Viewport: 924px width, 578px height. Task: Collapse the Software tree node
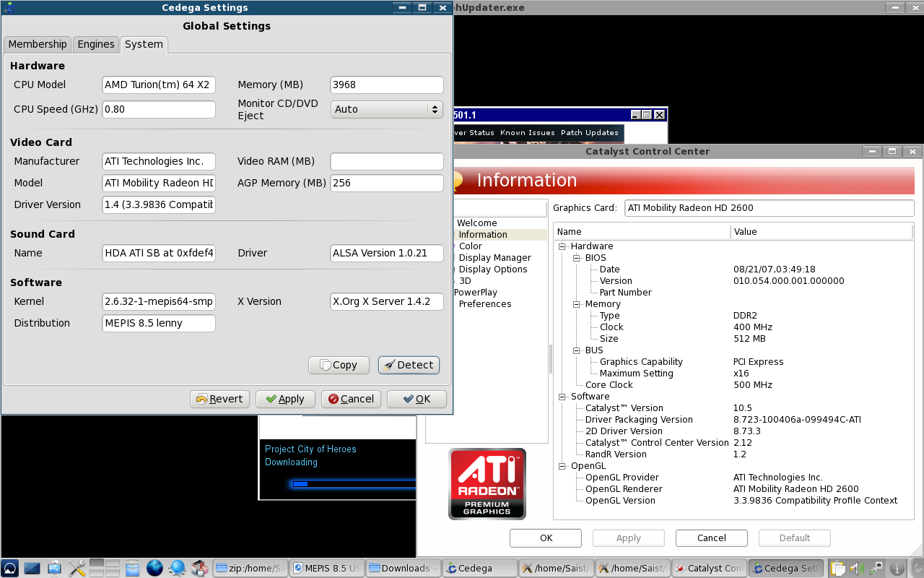[x=562, y=397]
